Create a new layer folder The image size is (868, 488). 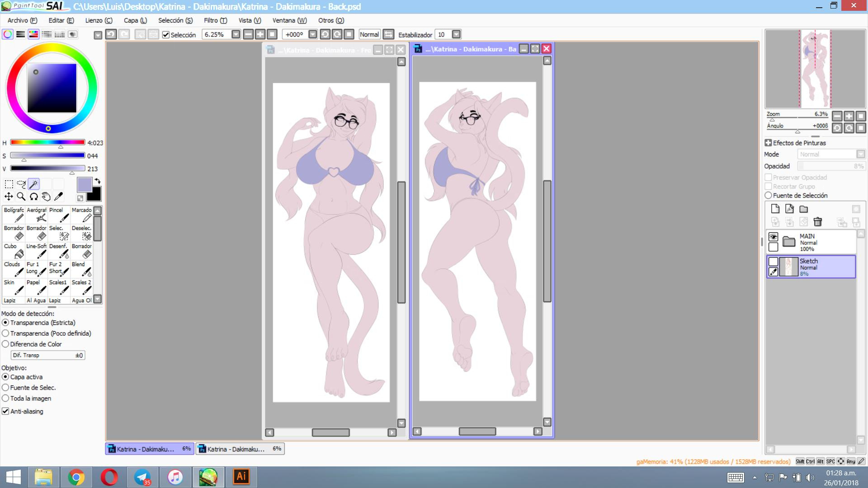click(803, 209)
